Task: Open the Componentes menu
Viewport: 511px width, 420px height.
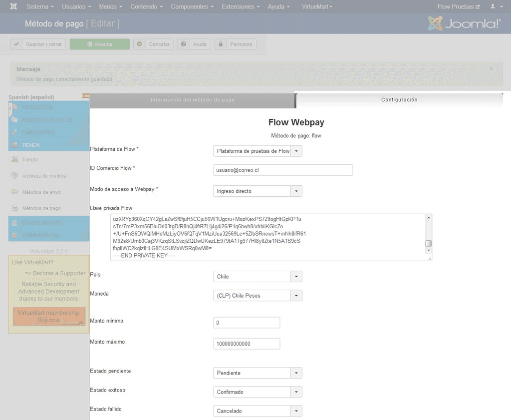Action: tap(192, 6)
